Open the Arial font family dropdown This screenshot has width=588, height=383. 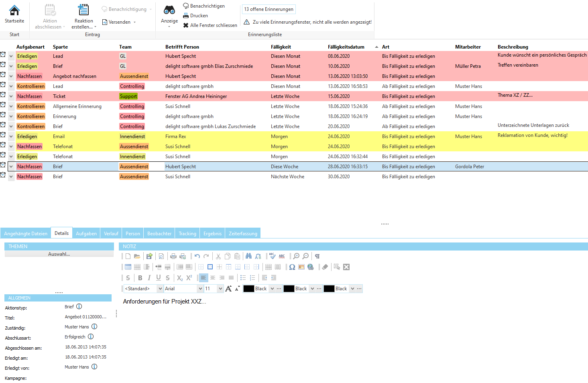(x=199, y=288)
